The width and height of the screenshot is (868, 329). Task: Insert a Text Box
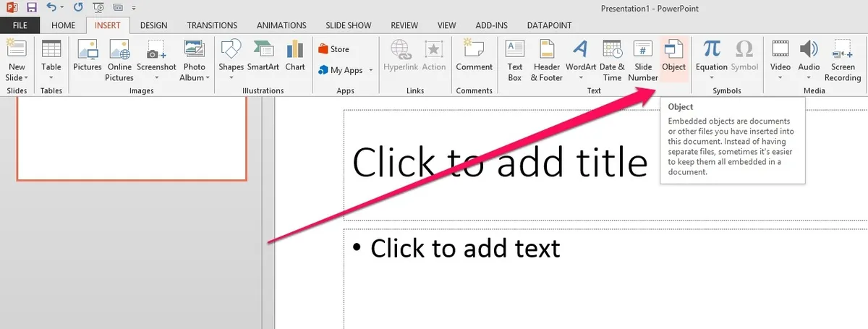tap(515, 60)
